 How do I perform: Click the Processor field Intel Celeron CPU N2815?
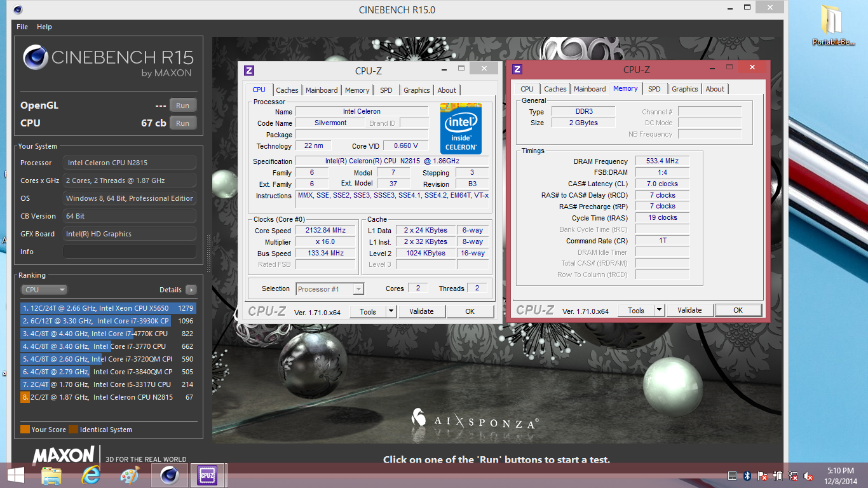coord(130,163)
